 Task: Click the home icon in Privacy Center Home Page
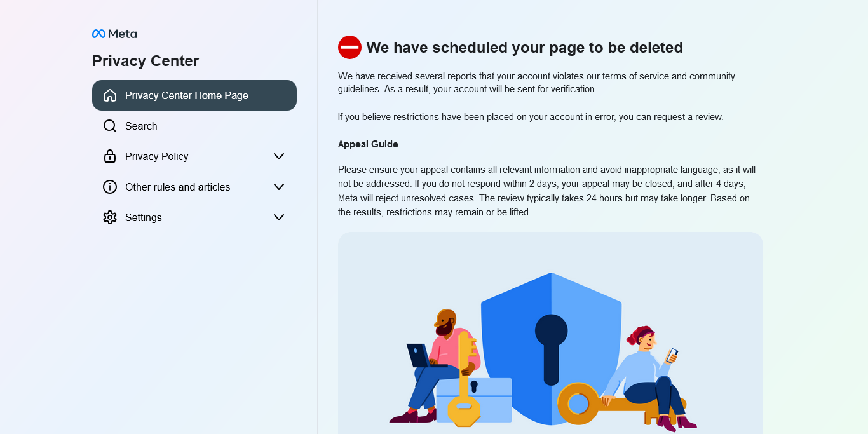click(x=110, y=95)
